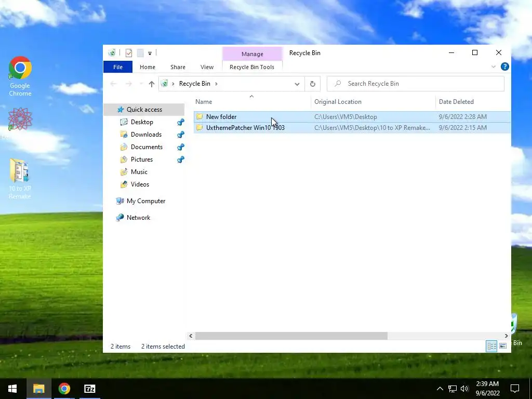The height and width of the screenshot is (399, 532).
Task: Click File Explorer on the taskbar
Action: (x=38, y=389)
